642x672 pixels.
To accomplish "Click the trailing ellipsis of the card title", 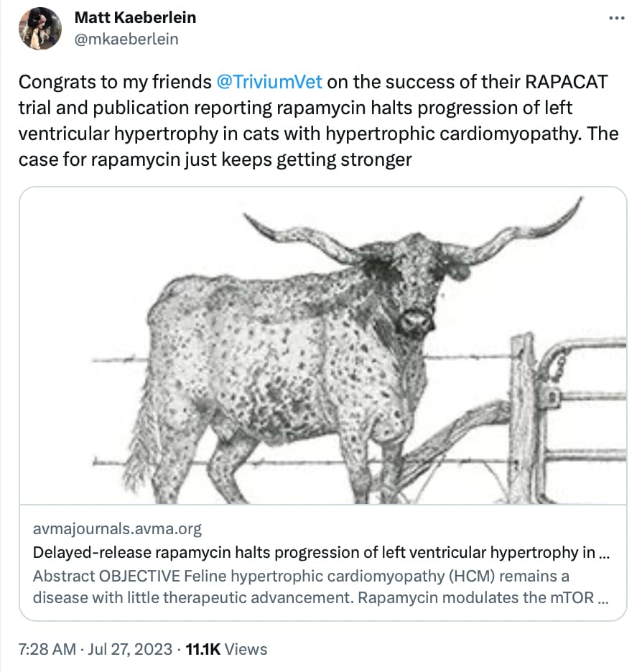I will (603, 554).
